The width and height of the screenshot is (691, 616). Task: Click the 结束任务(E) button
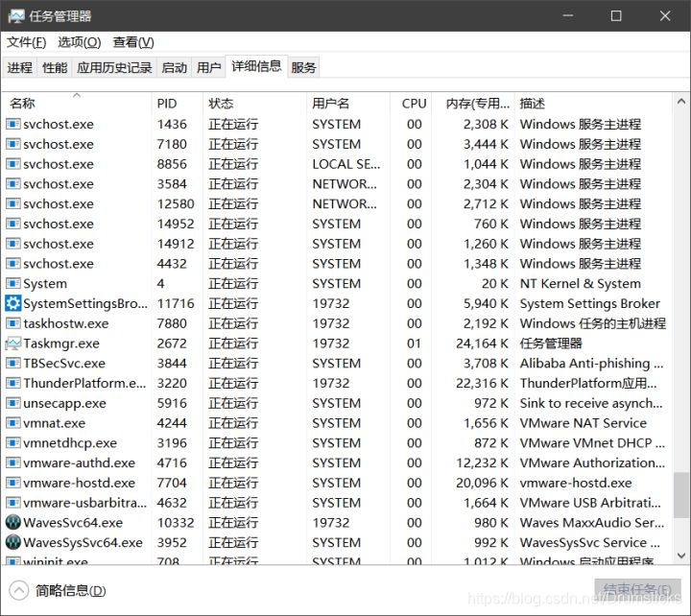pos(637,590)
